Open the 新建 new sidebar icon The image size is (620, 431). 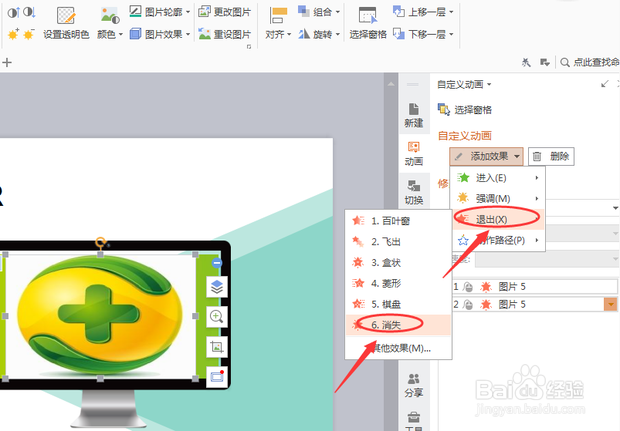[414, 115]
